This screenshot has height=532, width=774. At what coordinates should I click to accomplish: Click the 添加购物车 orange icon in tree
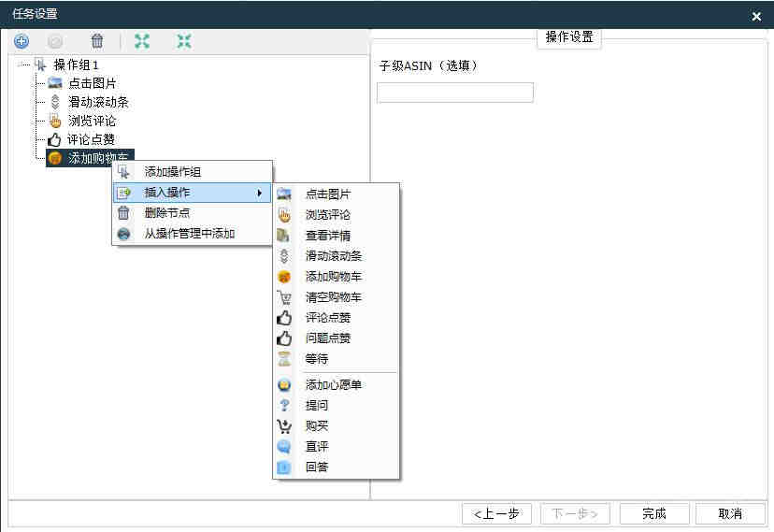[55, 158]
